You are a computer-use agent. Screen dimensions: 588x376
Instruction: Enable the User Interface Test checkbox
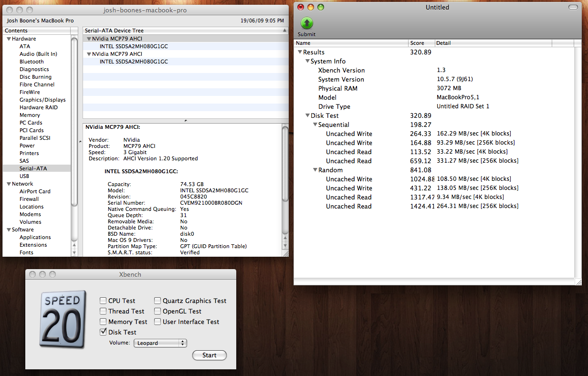click(157, 322)
